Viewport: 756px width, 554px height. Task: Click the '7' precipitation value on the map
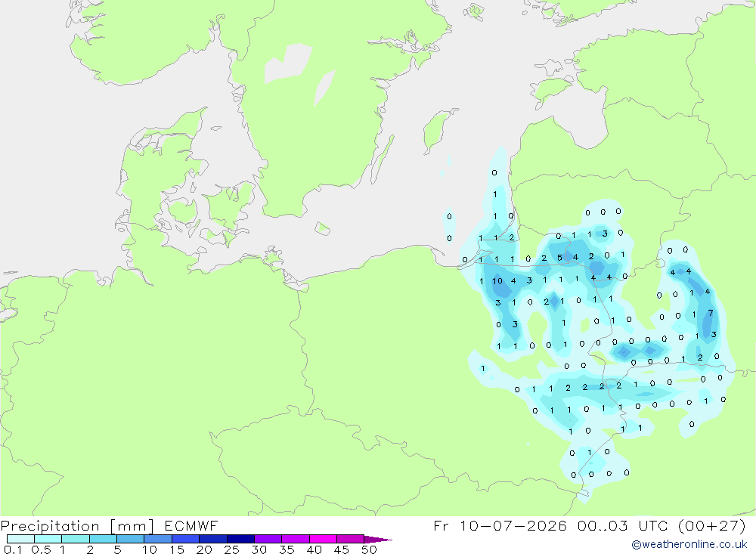[x=711, y=314]
